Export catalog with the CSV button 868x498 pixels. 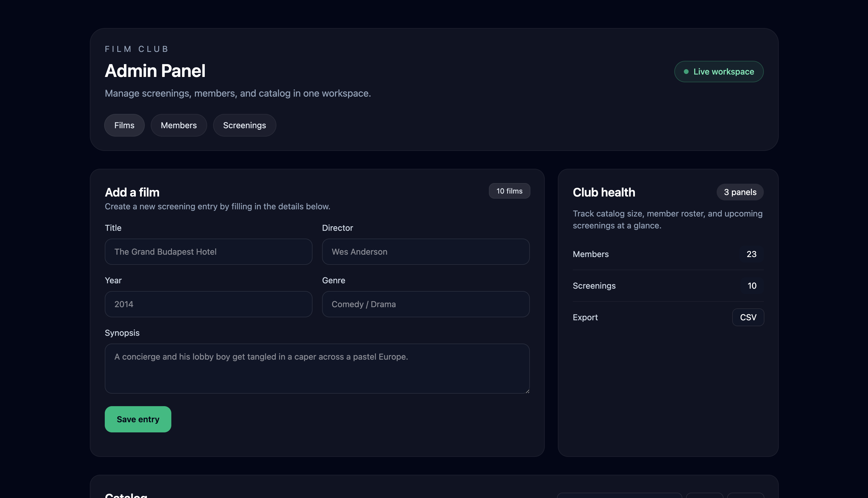[x=748, y=317]
